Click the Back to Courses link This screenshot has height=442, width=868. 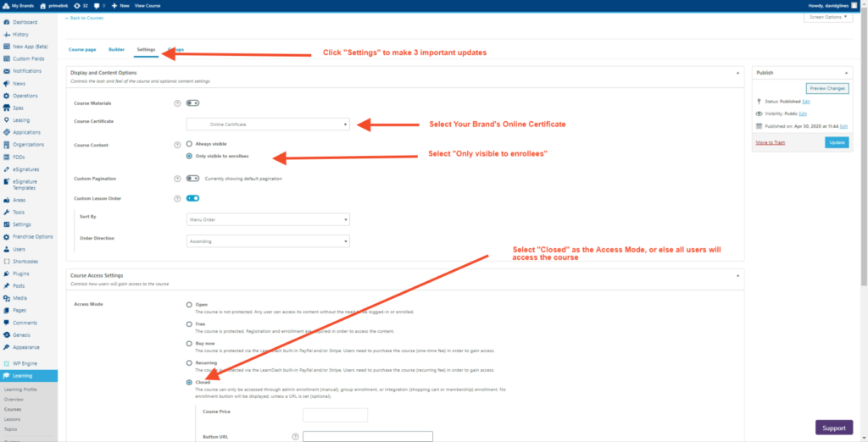tap(84, 18)
